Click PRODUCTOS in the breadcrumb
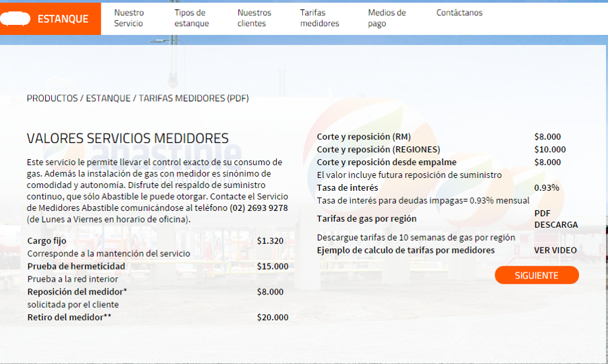 52,98
